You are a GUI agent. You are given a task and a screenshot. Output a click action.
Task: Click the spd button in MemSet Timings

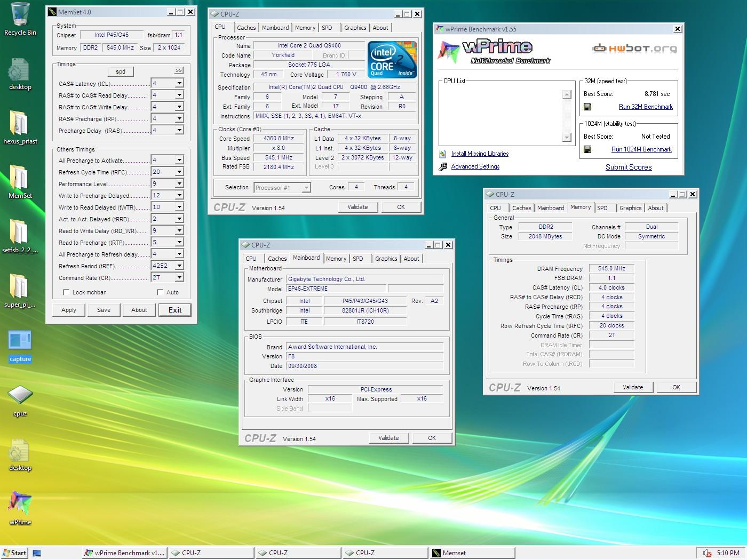121,71
